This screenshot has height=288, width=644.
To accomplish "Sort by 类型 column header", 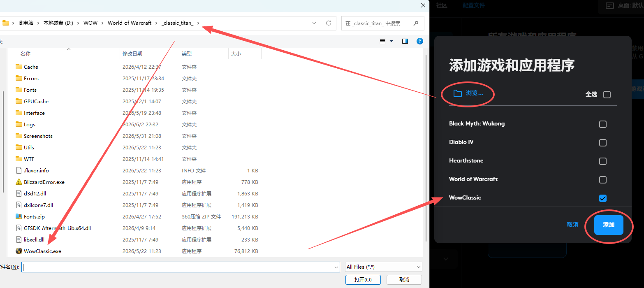I will [x=187, y=53].
